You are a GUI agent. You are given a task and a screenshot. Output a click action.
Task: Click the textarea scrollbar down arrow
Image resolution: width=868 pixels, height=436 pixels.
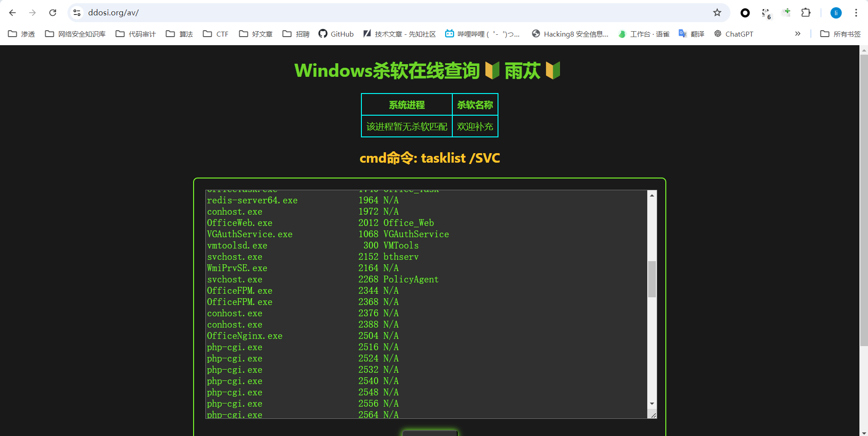[652, 403]
